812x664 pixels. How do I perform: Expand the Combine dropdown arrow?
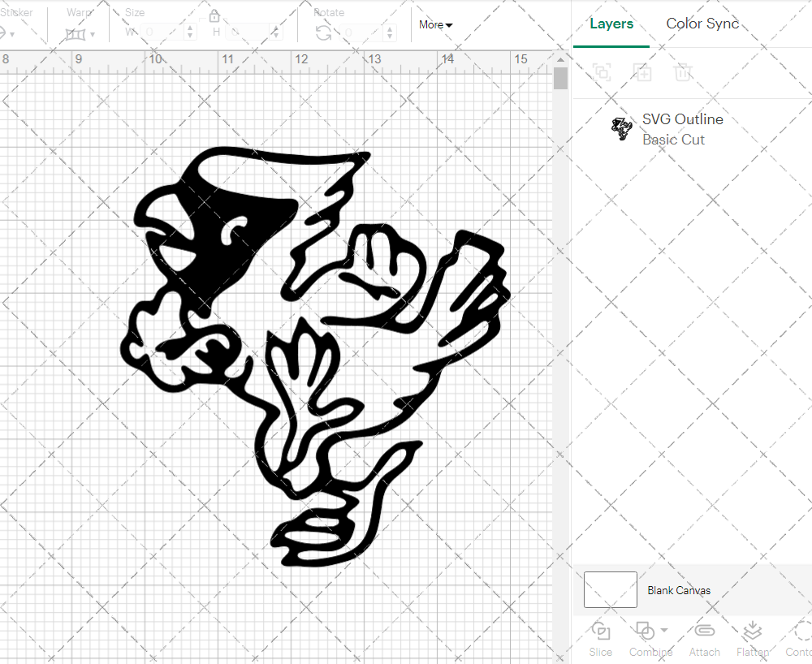[664, 630]
